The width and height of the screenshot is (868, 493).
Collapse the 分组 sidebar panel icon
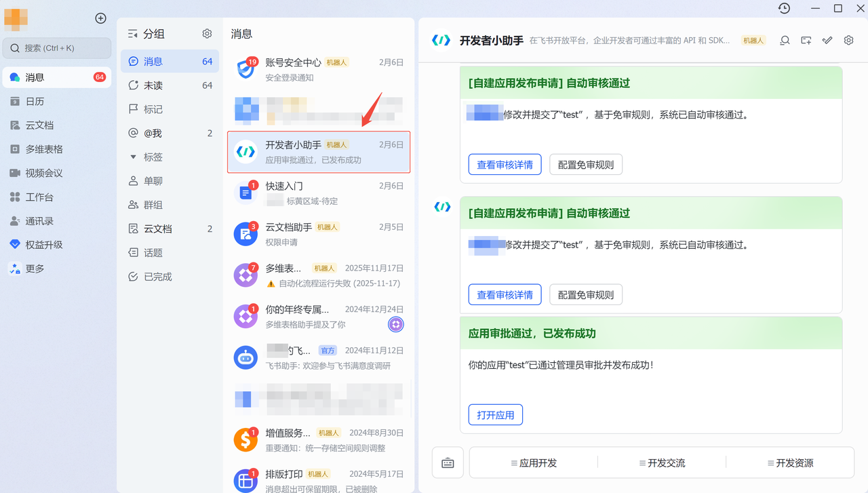pyautogui.click(x=133, y=34)
